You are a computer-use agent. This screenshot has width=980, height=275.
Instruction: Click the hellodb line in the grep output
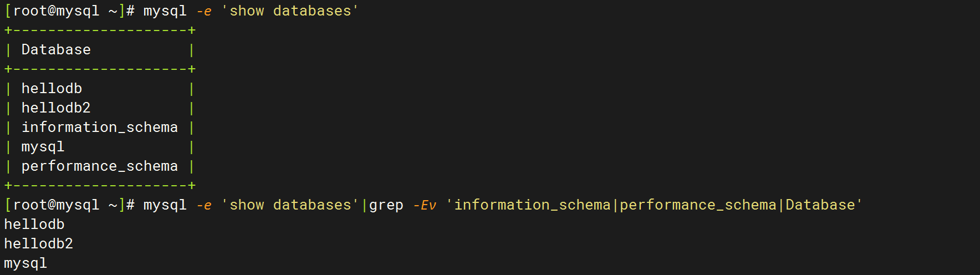coord(34,225)
